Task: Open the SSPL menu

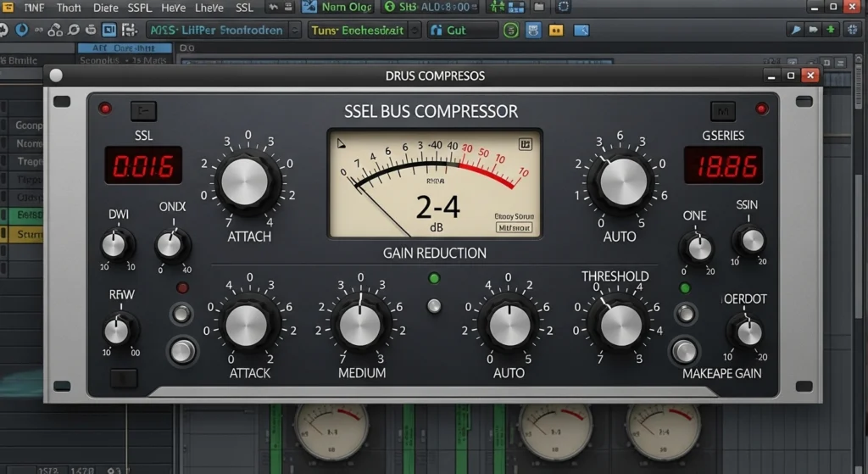Action: coord(140,8)
